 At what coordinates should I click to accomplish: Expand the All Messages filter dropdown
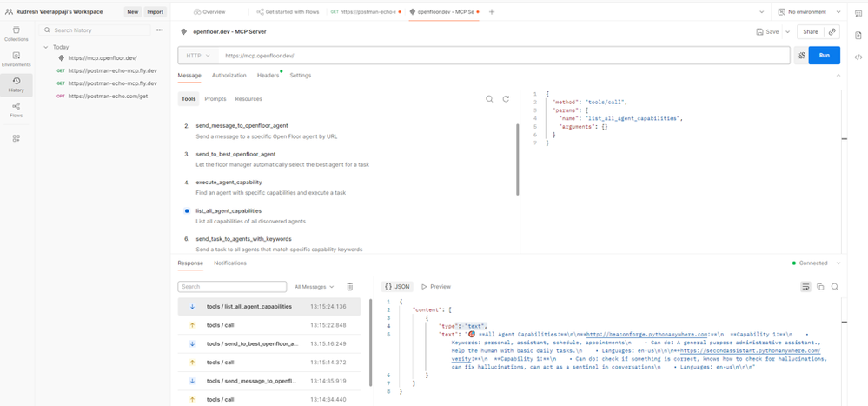[315, 286]
